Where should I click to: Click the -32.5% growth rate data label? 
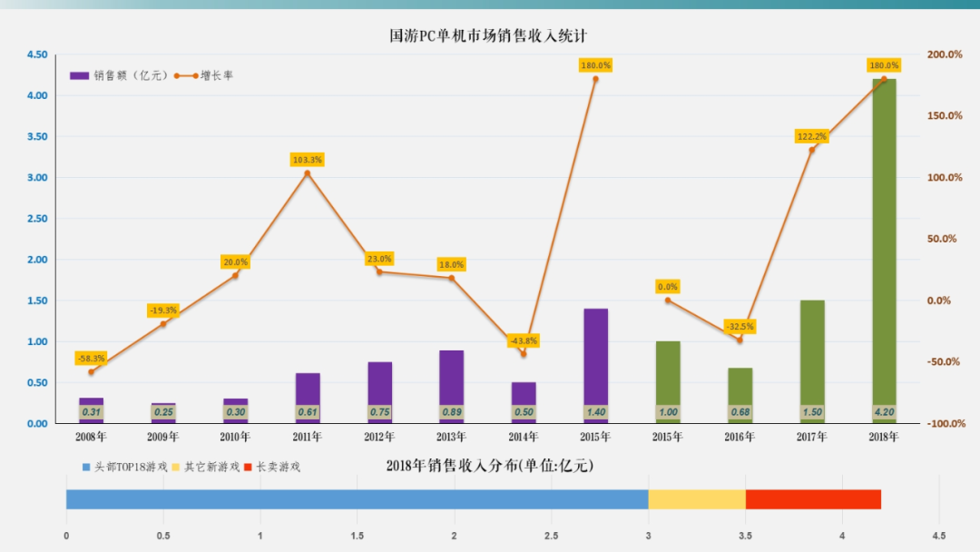coord(740,326)
